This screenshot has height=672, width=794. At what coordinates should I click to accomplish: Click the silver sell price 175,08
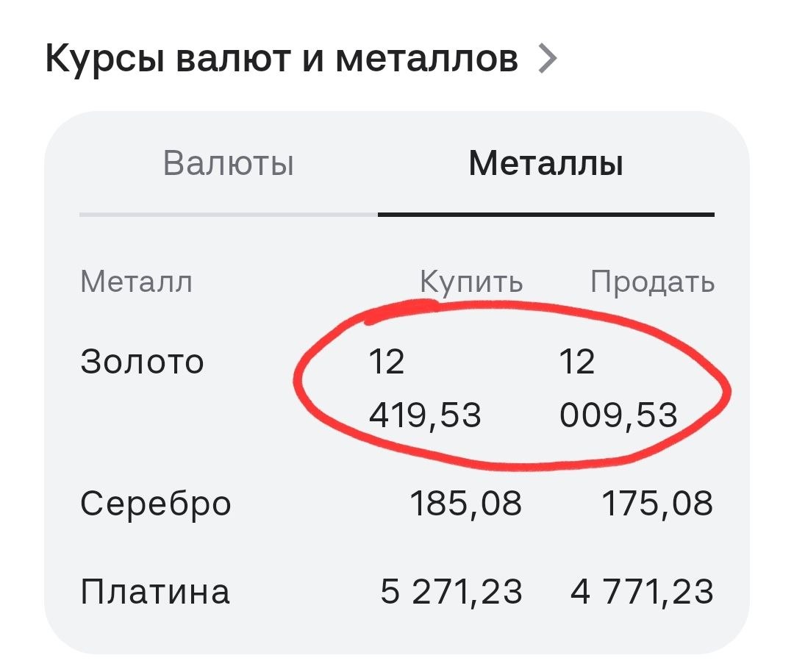coord(657,504)
